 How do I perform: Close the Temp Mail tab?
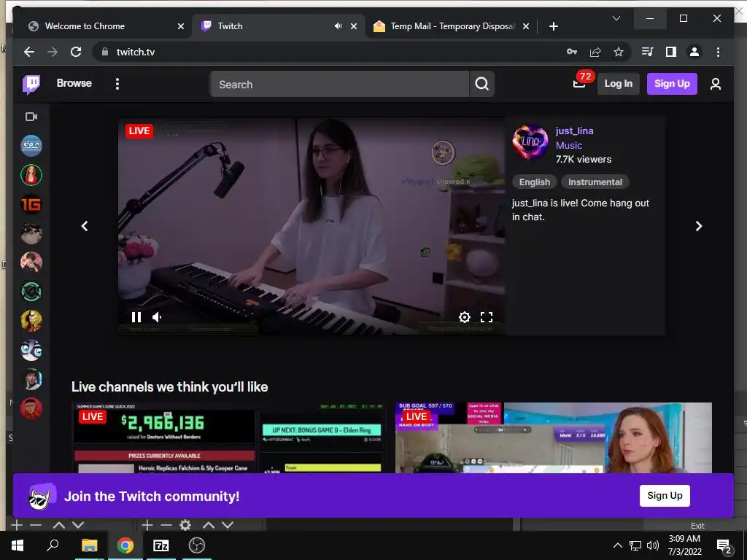(526, 27)
